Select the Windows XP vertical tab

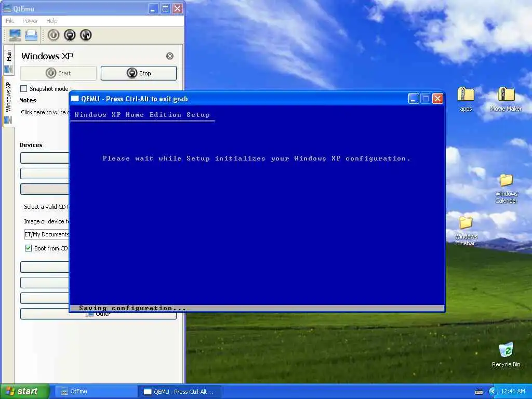[x=8, y=102]
